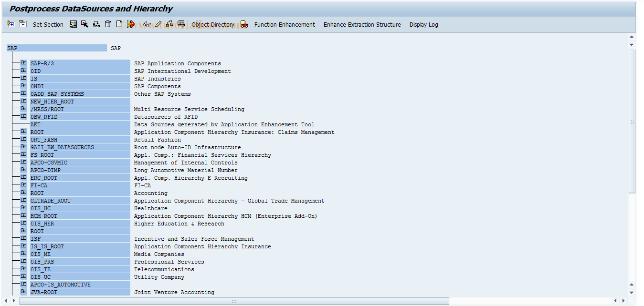
Task: Expand the JVA-ROOT node
Action: 23,292
